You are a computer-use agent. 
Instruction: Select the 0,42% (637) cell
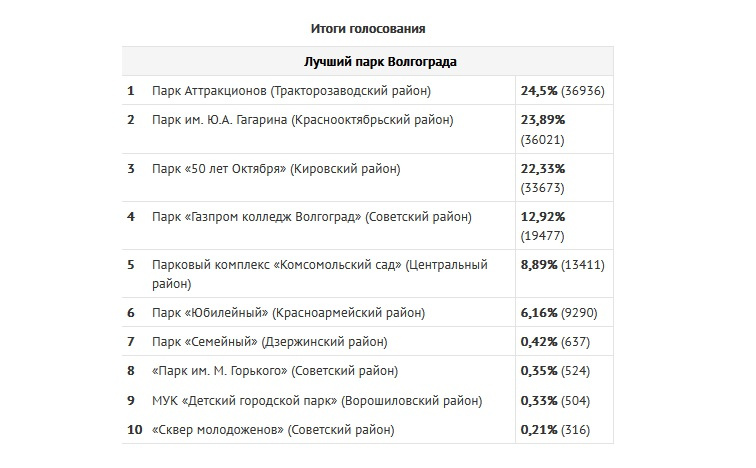(555, 342)
